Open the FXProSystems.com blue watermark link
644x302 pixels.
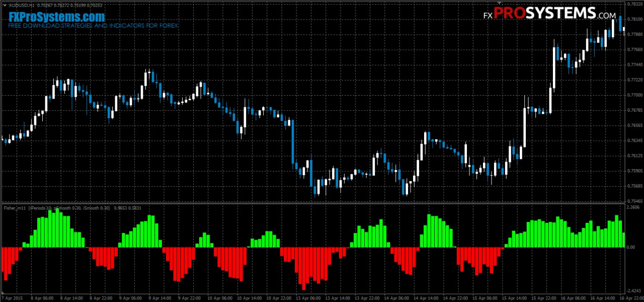[x=56, y=17]
